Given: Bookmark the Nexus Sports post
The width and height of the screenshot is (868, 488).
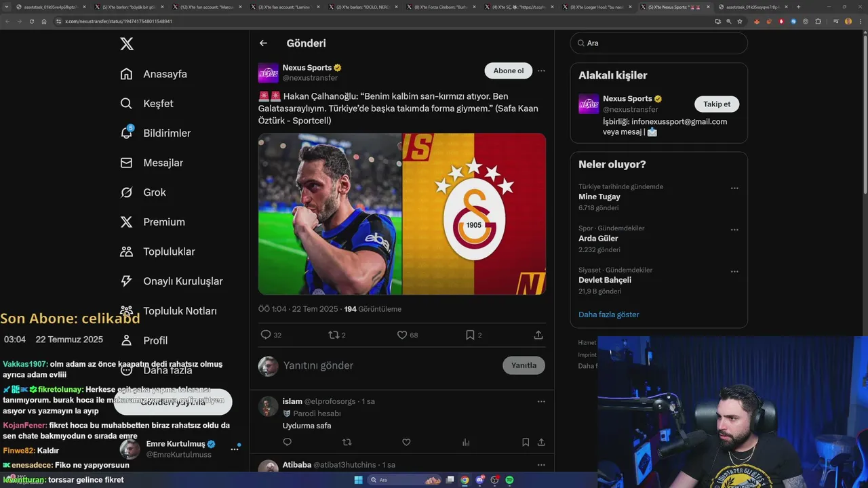Looking at the screenshot, I should [470, 335].
